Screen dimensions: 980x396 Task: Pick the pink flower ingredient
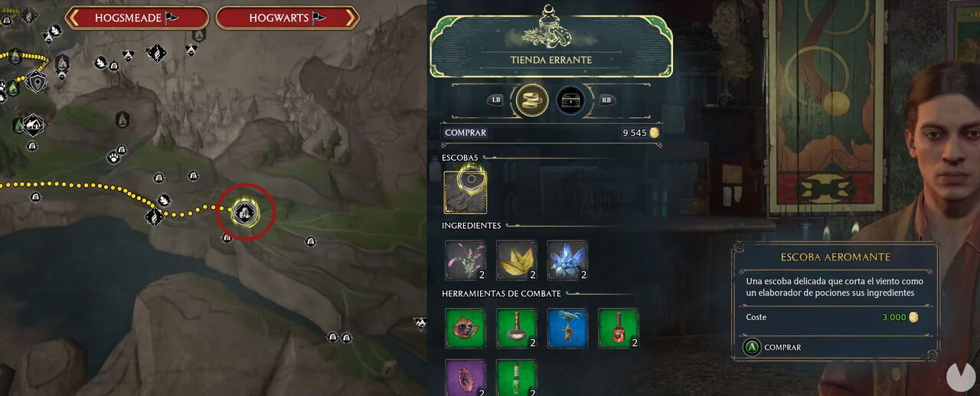465,260
